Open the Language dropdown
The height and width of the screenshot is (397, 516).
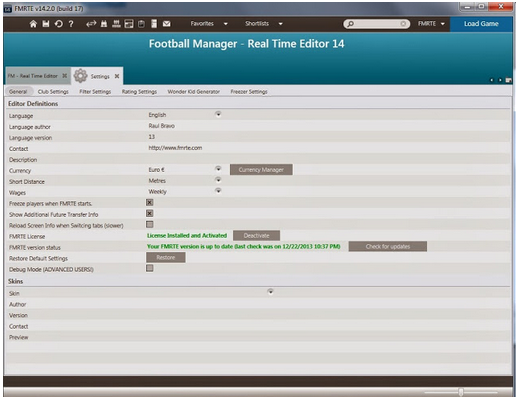click(x=218, y=114)
